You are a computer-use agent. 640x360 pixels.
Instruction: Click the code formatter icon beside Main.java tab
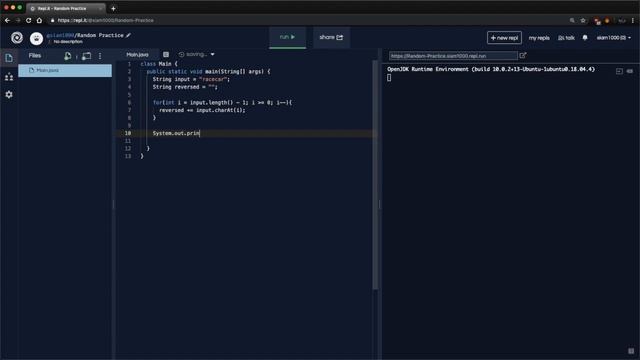(166, 54)
